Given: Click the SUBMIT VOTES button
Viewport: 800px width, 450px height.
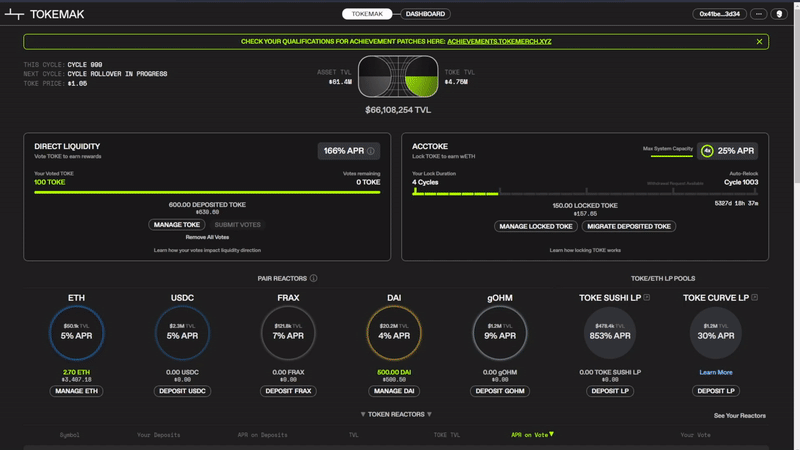Looking at the screenshot, I should [x=237, y=224].
